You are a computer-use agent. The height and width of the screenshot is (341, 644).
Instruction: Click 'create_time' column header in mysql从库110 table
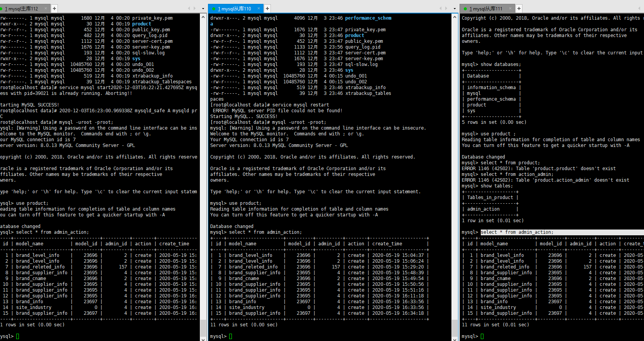pos(387,244)
